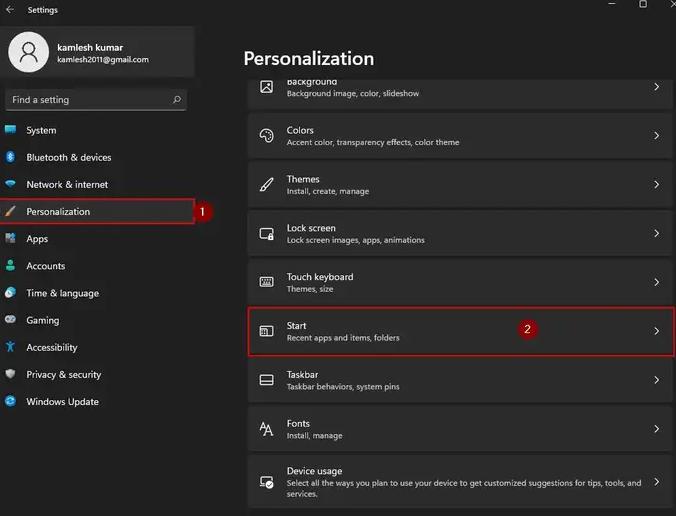Expand the Background row chevron
676x516 pixels.
click(656, 87)
